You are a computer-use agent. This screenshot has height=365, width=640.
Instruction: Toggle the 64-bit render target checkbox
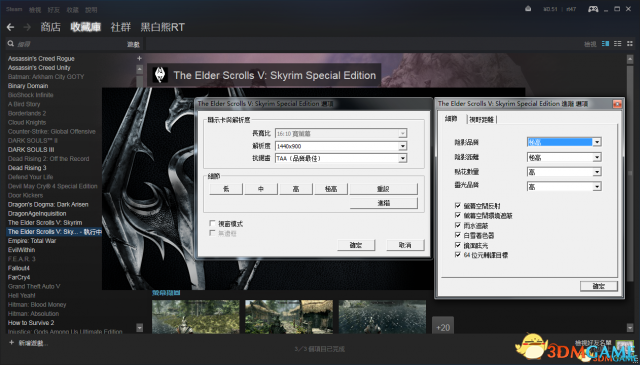click(x=458, y=255)
